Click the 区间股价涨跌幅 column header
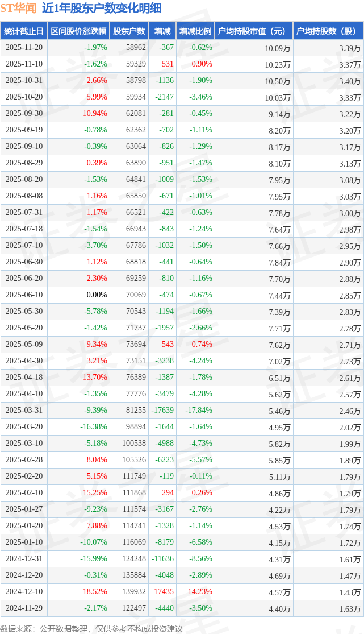Viewport: 364px width, 634px height. [78, 31]
